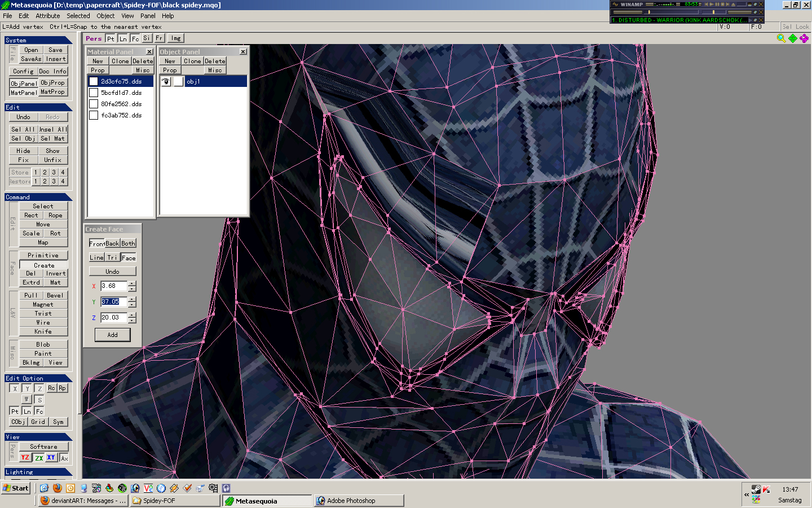This screenshot has height=508, width=812.
Task: Switch to XY view
Action: coord(51,458)
